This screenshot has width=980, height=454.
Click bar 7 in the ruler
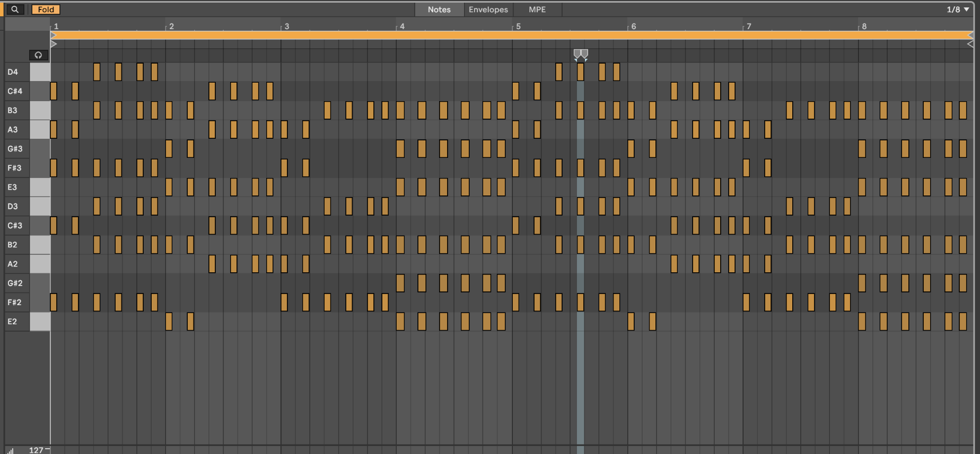(x=748, y=26)
